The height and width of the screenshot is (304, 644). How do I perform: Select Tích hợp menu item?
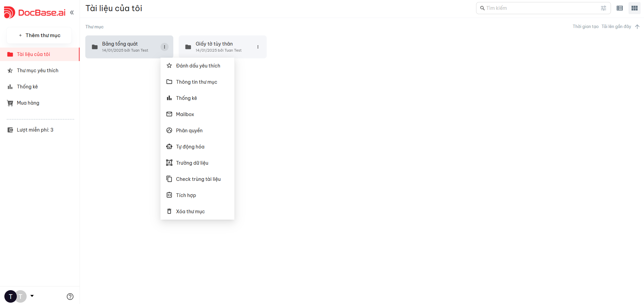pos(197,195)
